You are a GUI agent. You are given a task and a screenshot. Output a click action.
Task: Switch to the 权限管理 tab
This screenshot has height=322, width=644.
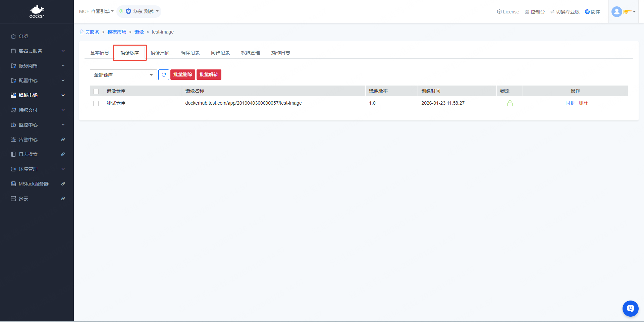[250, 53]
